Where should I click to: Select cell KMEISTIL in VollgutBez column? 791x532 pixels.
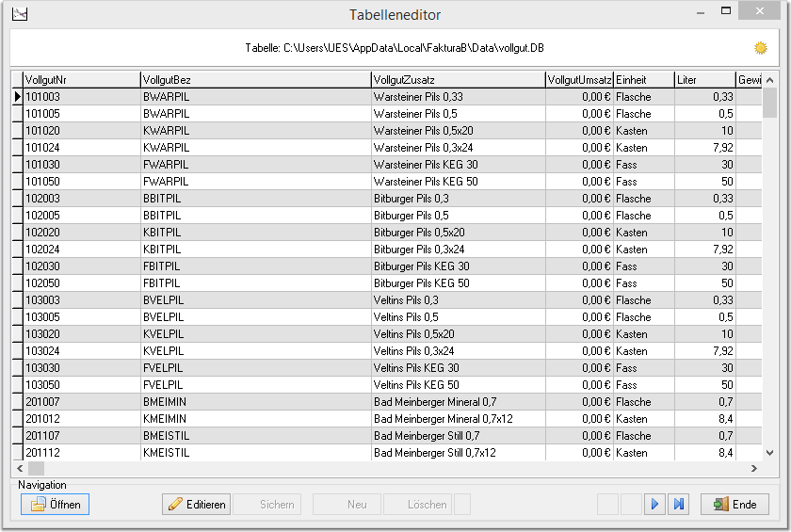click(256, 453)
